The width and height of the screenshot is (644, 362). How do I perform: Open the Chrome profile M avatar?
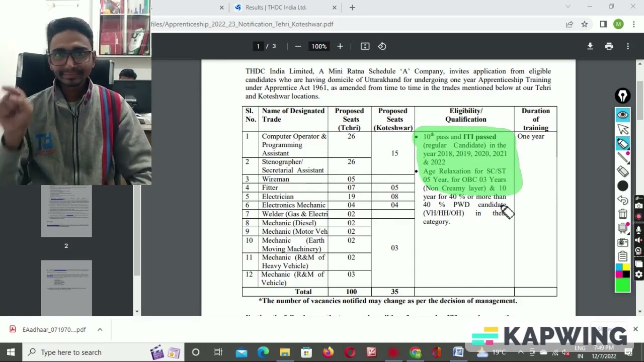point(618,24)
